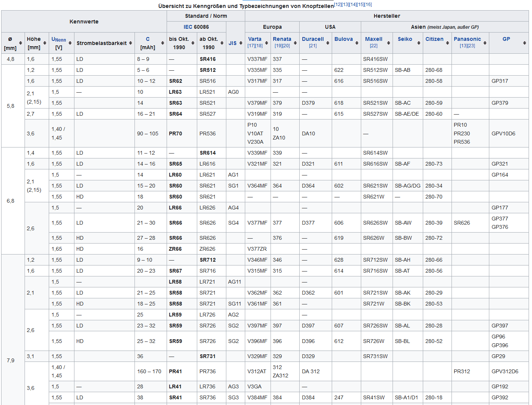532x405 pixels.
Task: Click the sort arrows next to Renata header
Action: click(x=295, y=43)
